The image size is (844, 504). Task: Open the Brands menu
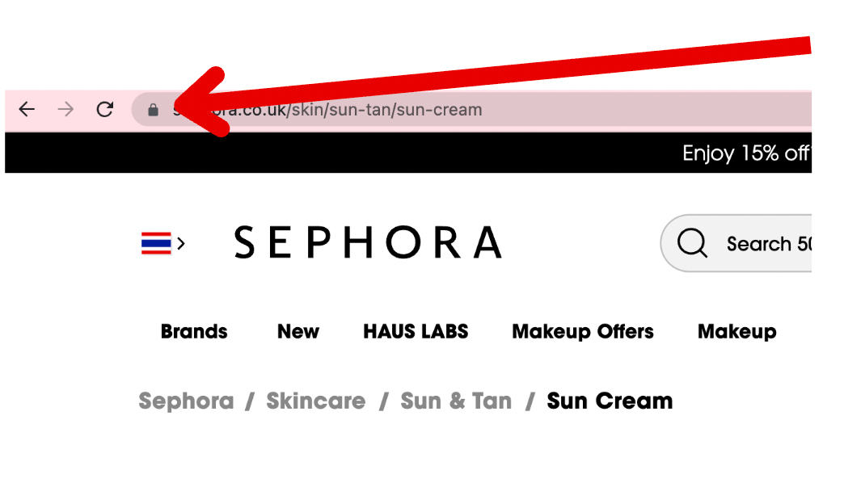pos(194,331)
